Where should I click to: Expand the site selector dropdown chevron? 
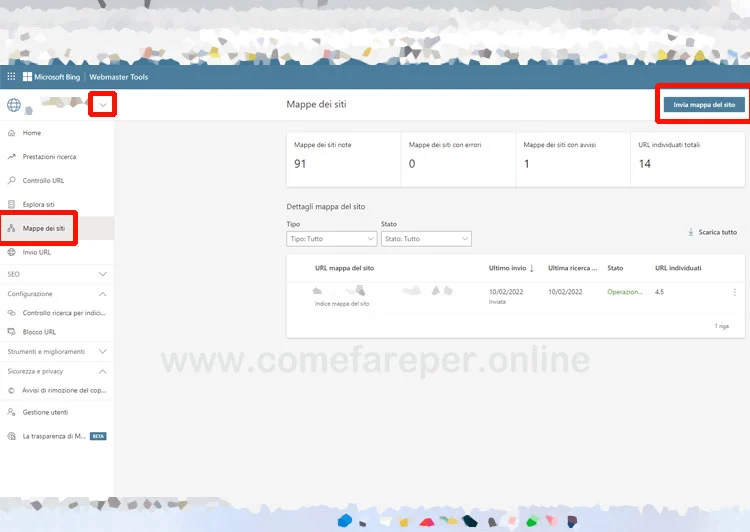[x=103, y=105]
